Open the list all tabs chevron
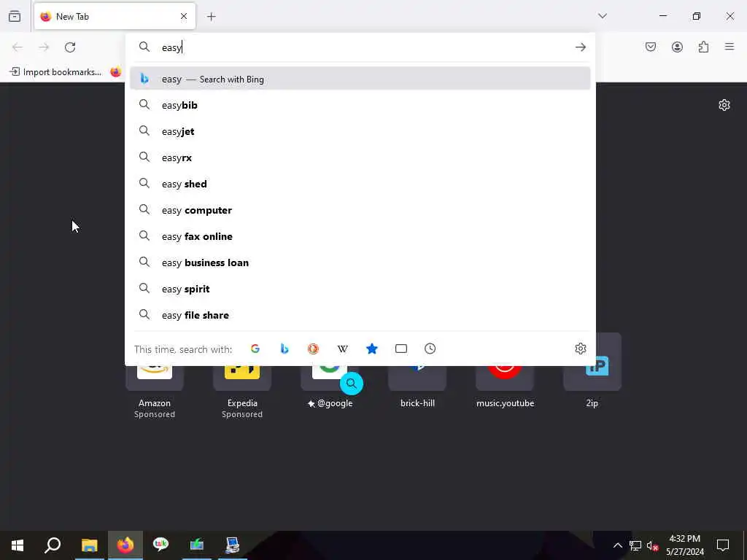The width and height of the screenshot is (747, 560). [x=603, y=16]
